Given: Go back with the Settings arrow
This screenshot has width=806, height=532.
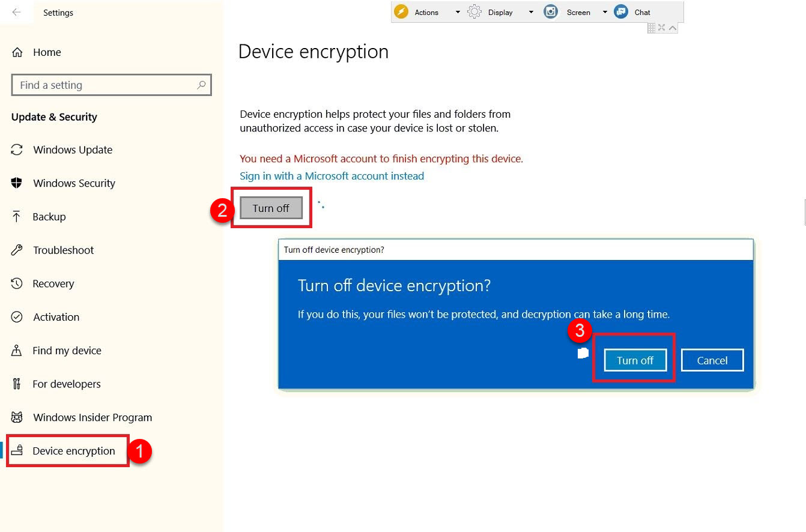Looking at the screenshot, I should click(17, 12).
